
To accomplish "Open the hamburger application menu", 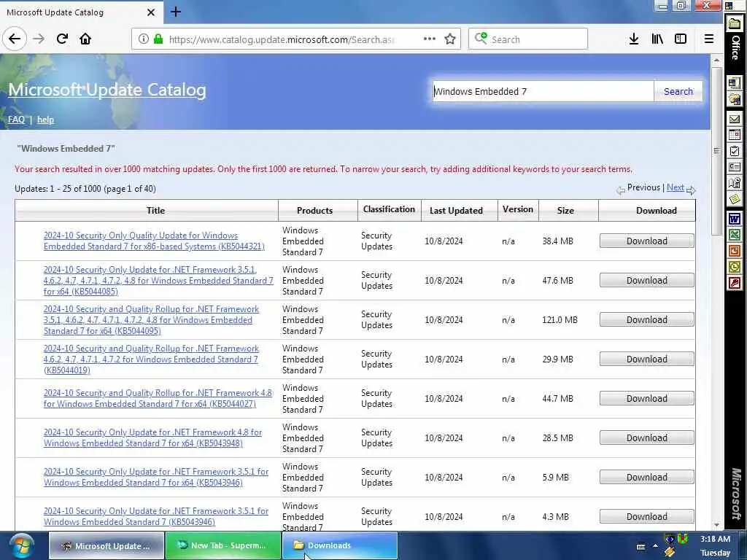I will click(x=709, y=39).
